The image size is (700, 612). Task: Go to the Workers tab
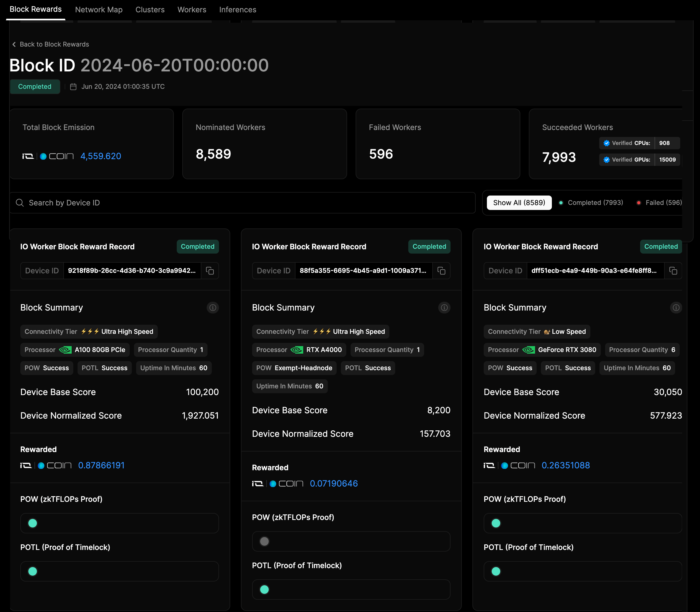point(192,10)
